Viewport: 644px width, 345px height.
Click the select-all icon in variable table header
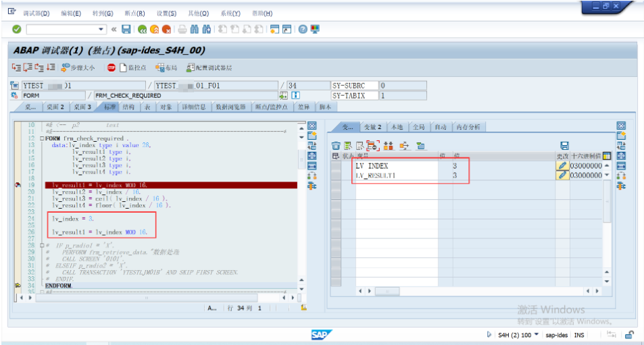click(336, 156)
